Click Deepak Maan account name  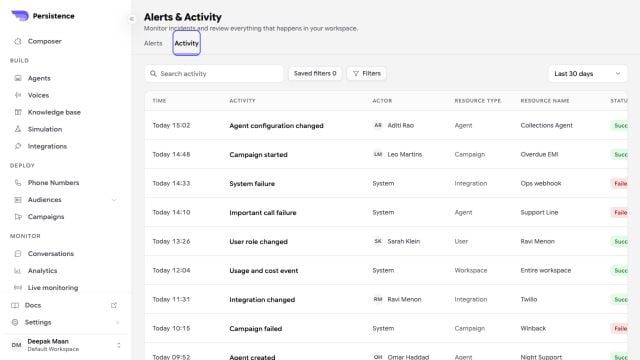point(48,341)
